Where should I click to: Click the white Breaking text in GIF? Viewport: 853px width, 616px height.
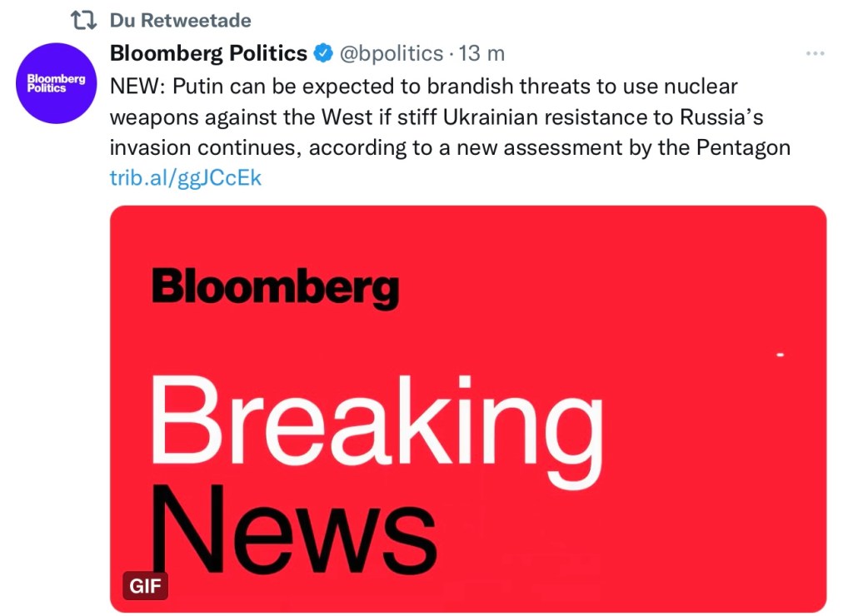coord(375,426)
